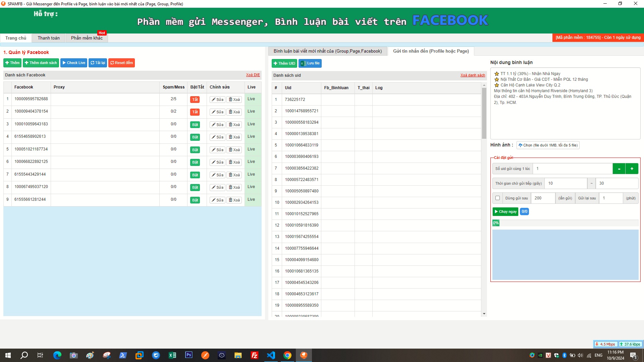644x362 pixels.
Task: Edit account 100066822892125 with Sửa
Action: [217, 162]
